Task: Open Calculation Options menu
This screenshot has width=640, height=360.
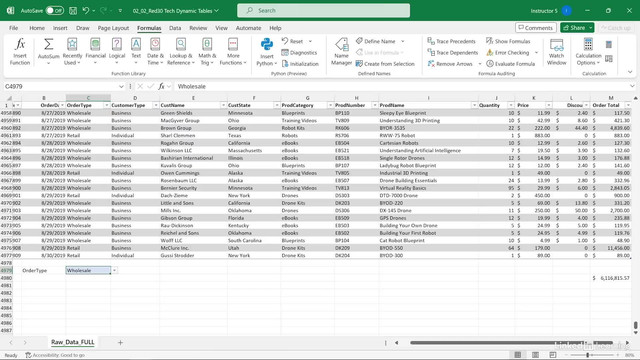Action: tap(588, 51)
